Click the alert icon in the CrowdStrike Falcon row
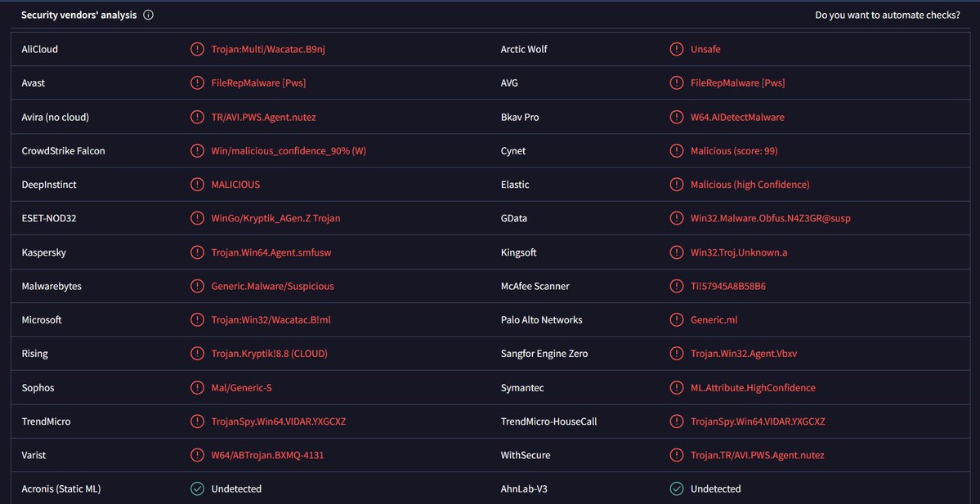980x504 pixels. click(x=197, y=150)
